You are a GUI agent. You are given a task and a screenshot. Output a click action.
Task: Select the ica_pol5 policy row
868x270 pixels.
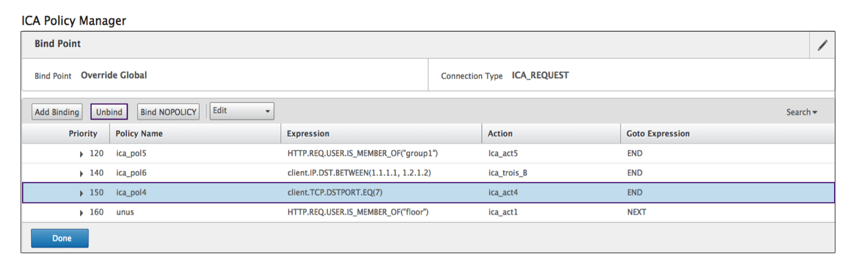tap(131, 154)
